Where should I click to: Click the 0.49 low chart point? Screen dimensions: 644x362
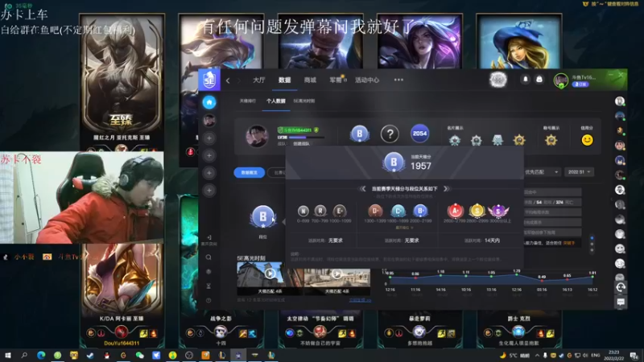point(542,281)
